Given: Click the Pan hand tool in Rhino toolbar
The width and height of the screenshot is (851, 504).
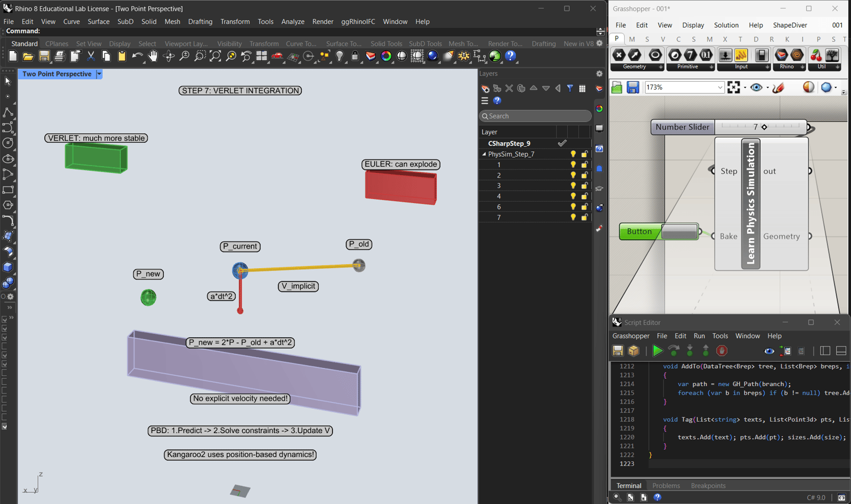Looking at the screenshot, I should [153, 56].
